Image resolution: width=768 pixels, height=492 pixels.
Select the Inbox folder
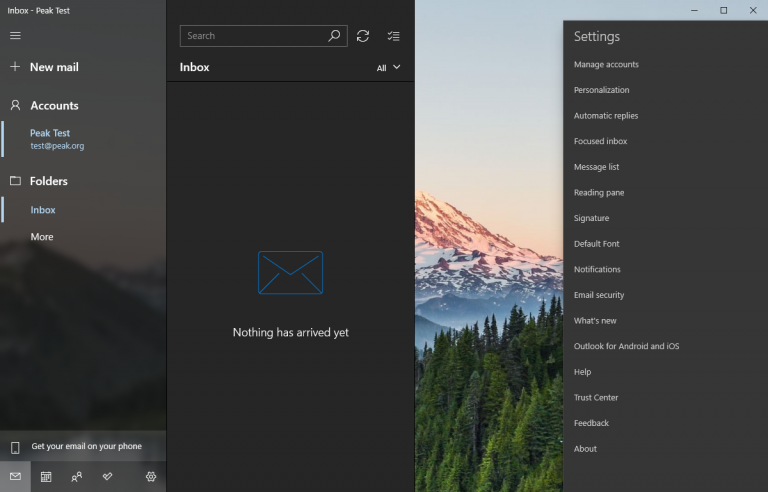click(x=43, y=210)
